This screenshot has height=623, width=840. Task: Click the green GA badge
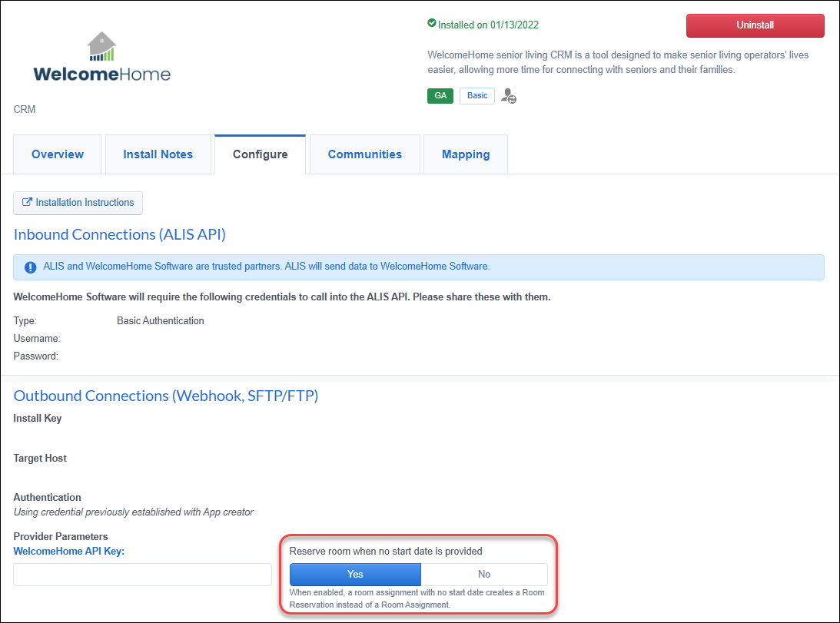pos(440,96)
